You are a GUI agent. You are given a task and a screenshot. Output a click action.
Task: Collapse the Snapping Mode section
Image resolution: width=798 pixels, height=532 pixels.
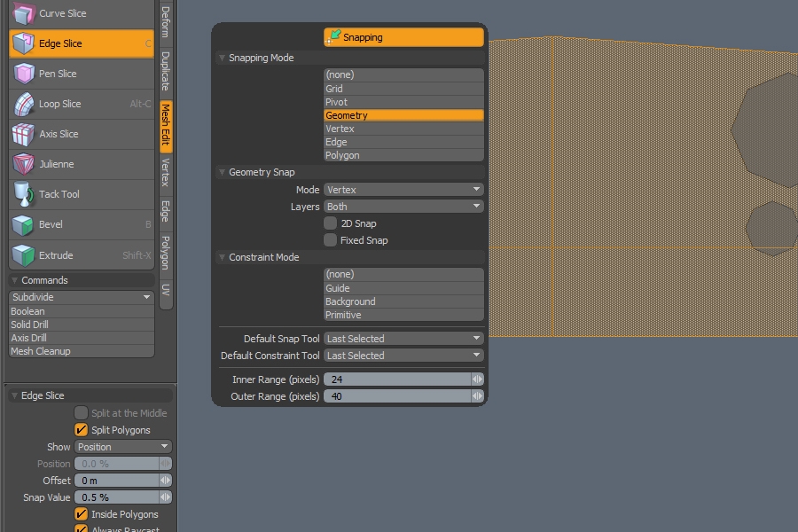pos(222,58)
